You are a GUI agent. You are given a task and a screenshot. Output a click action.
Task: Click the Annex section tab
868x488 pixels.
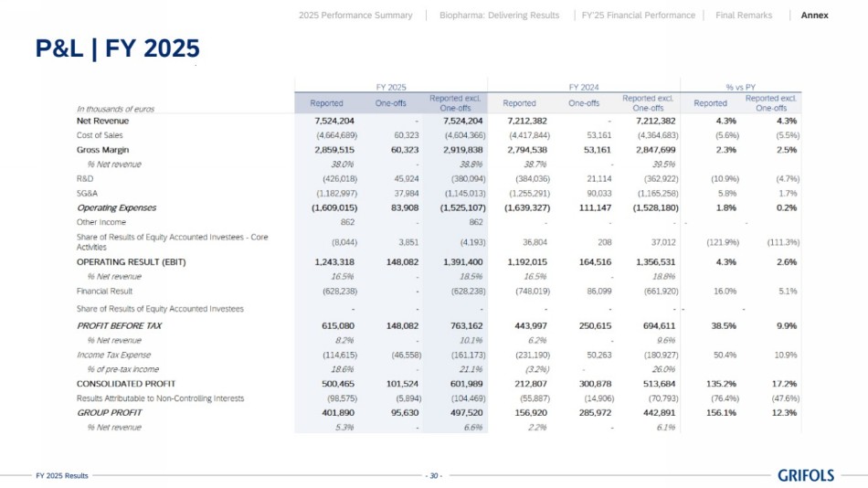814,16
